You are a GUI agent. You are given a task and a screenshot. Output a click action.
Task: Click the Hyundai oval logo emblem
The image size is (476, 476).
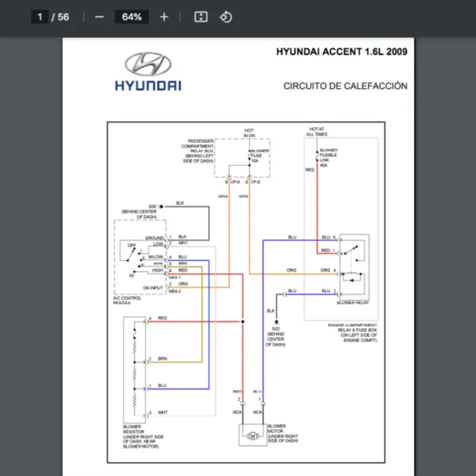click(x=148, y=63)
